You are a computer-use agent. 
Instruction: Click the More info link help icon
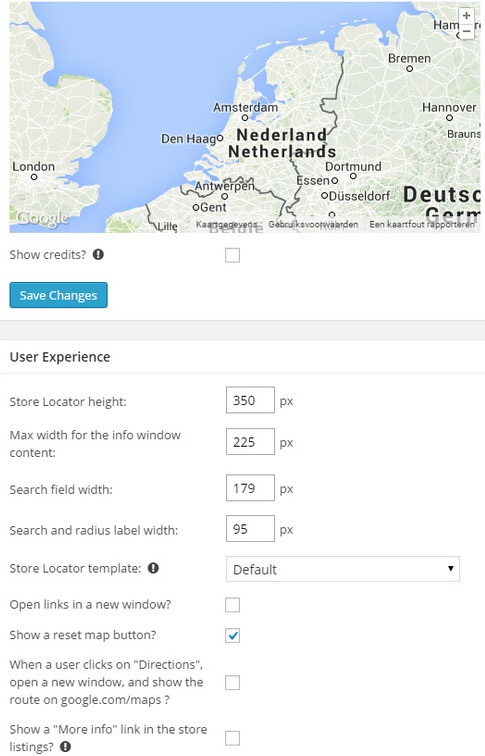click(x=65, y=747)
